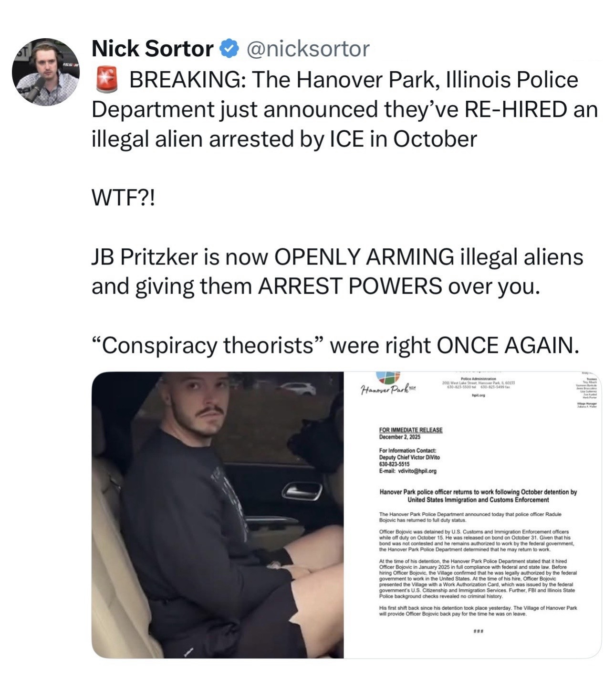Image resolution: width=615 pixels, height=700 pixels.
Task: Click the hpil.org website in letterhead
Action: pyautogui.click(x=478, y=395)
